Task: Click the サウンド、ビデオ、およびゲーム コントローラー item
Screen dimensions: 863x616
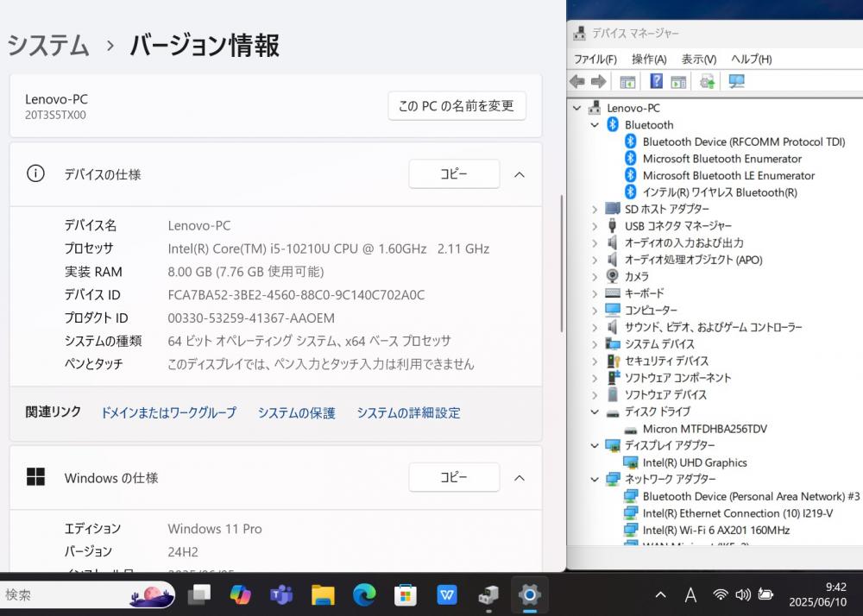Action: pos(714,327)
